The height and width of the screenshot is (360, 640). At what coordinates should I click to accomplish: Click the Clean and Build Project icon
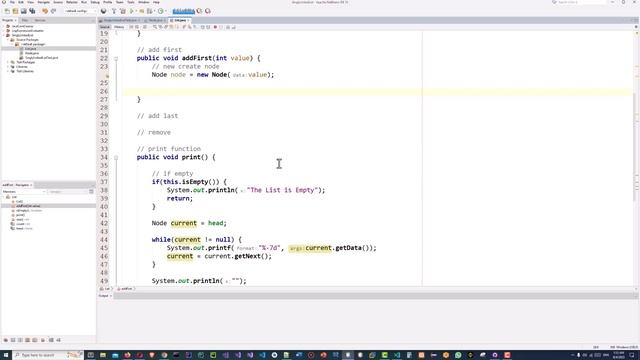(122, 11)
